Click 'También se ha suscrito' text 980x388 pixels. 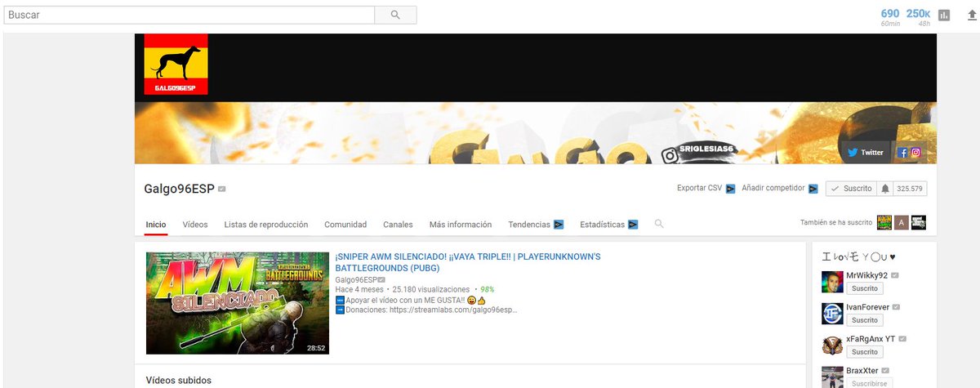click(837, 223)
